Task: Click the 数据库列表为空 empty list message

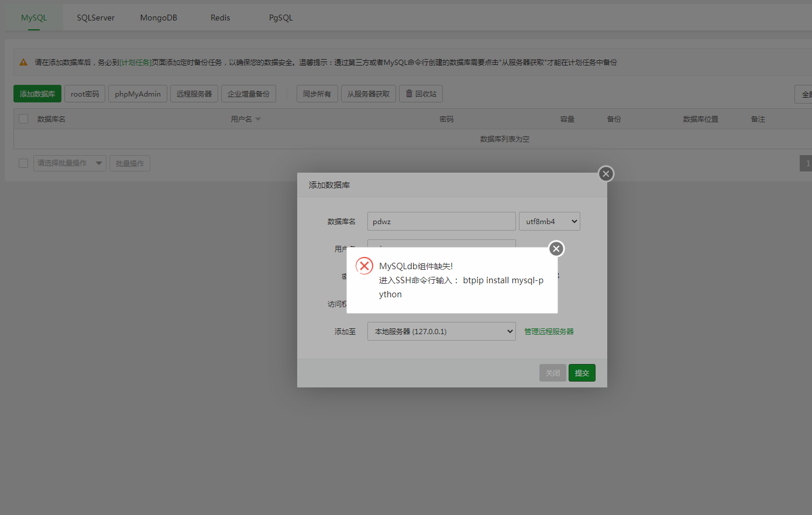Action: tap(505, 139)
